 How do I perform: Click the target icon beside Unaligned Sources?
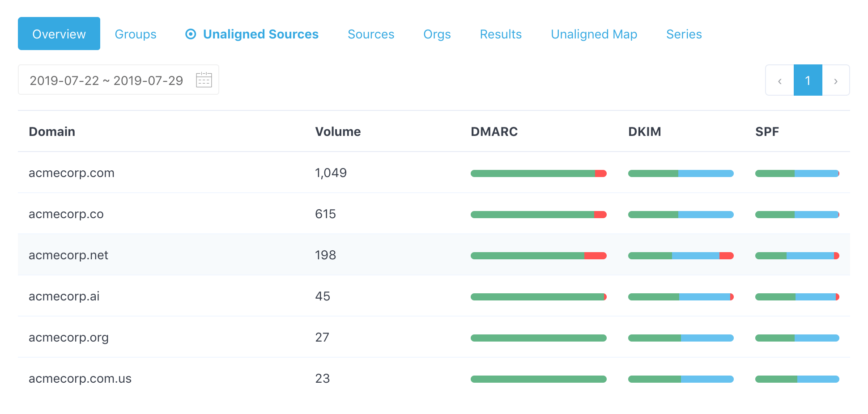[x=190, y=34]
